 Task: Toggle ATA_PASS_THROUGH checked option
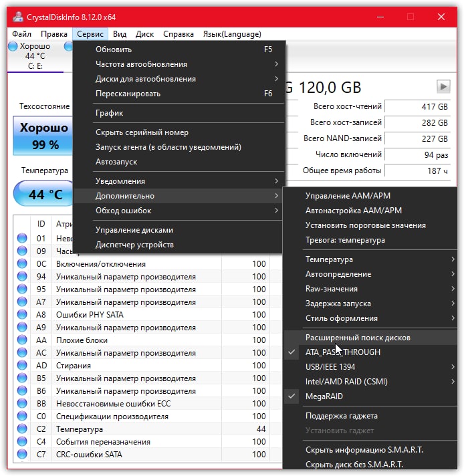click(370, 352)
